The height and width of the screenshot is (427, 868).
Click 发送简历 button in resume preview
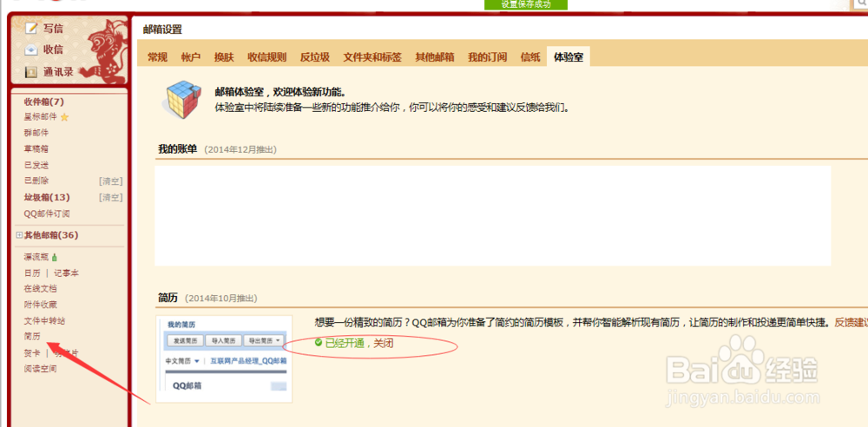pyautogui.click(x=184, y=340)
